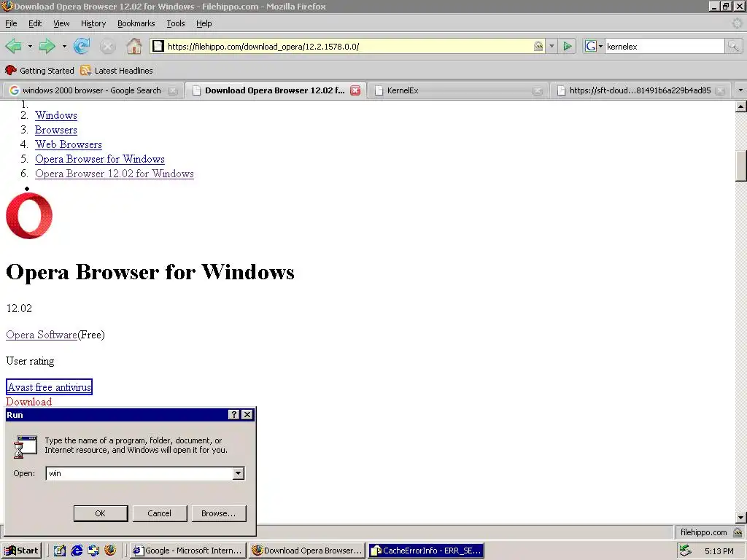Open the Tools menu

tap(175, 23)
